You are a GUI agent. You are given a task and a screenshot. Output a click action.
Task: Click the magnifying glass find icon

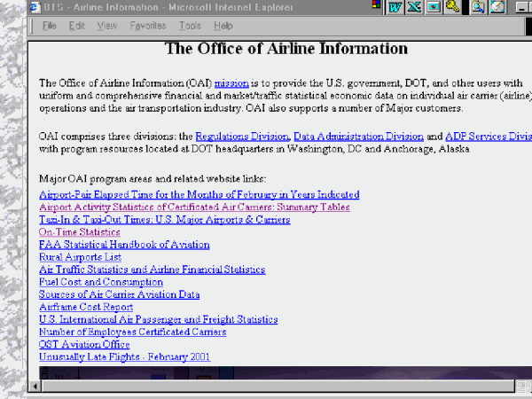(477, 8)
